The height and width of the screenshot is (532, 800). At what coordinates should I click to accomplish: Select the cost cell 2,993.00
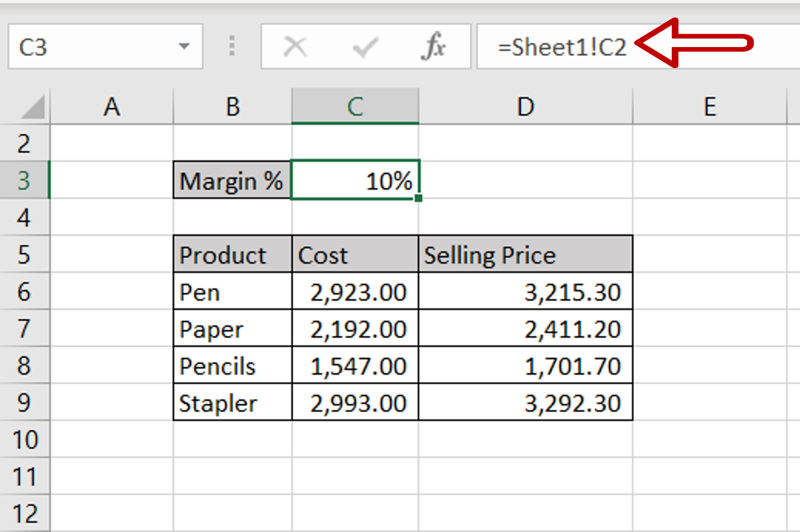coord(355,402)
